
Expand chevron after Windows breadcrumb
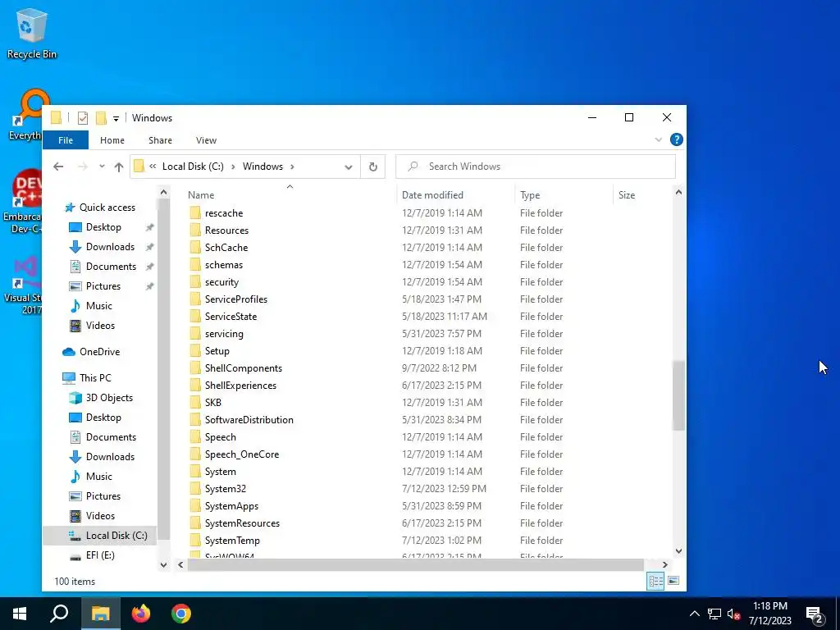click(x=292, y=167)
